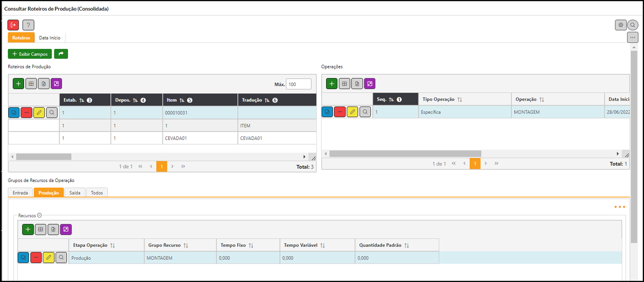The height and width of the screenshot is (282, 644).
Task: Click the Máx. input field showing 100
Action: click(299, 84)
